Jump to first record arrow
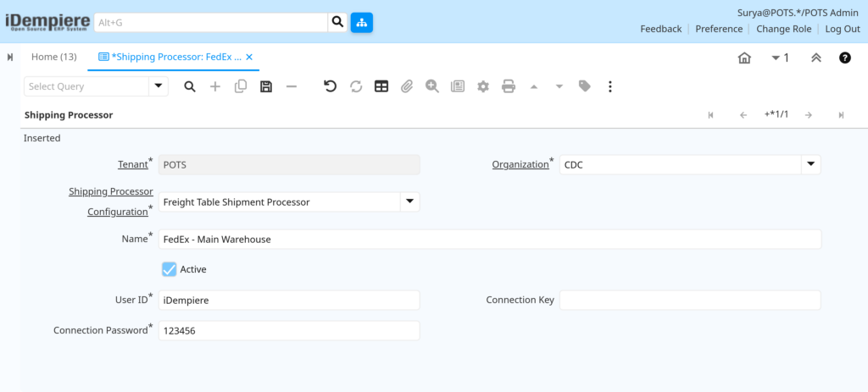The image size is (868, 392). coord(711,115)
